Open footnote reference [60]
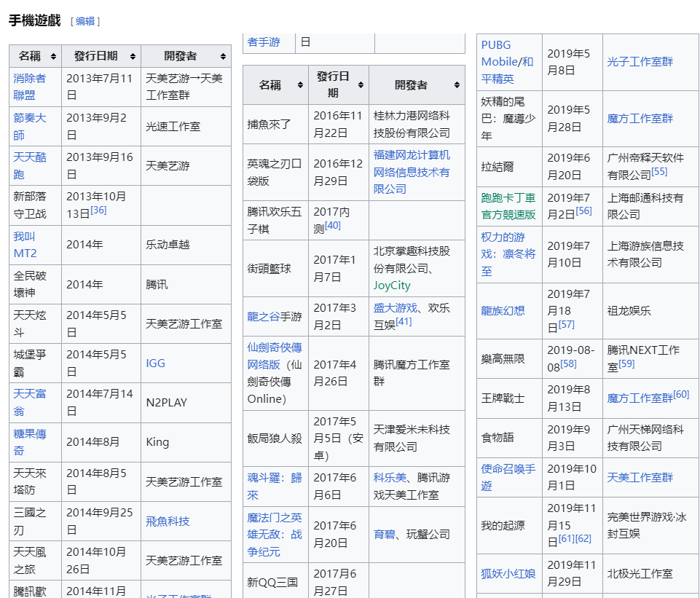This screenshot has height=598, width=700. [x=681, y=395]
